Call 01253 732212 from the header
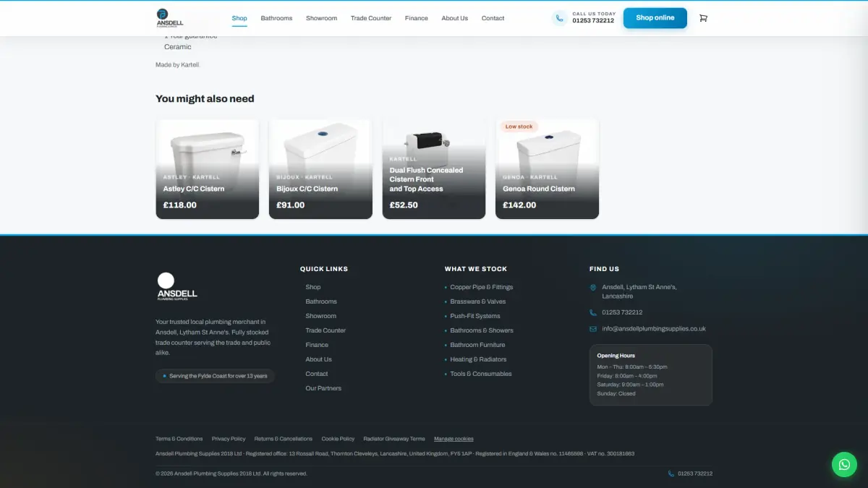Screen dimensions: 868x488 tap(593, 21)
